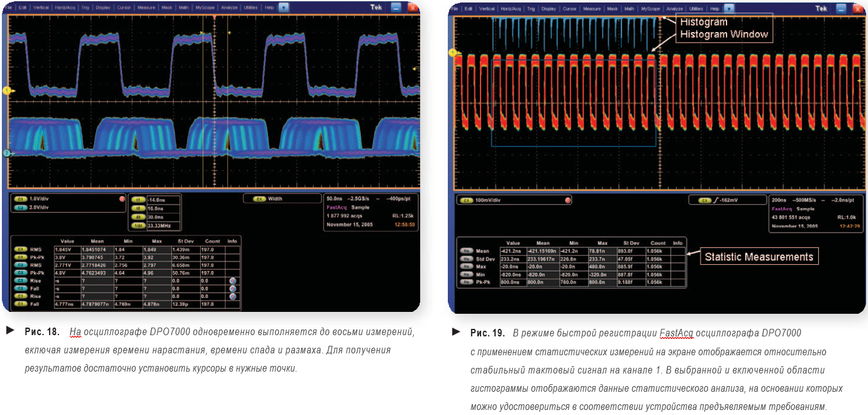
Task: Click the trigger level arrow on left scope's right edge
Action: (x=415, y=69)
